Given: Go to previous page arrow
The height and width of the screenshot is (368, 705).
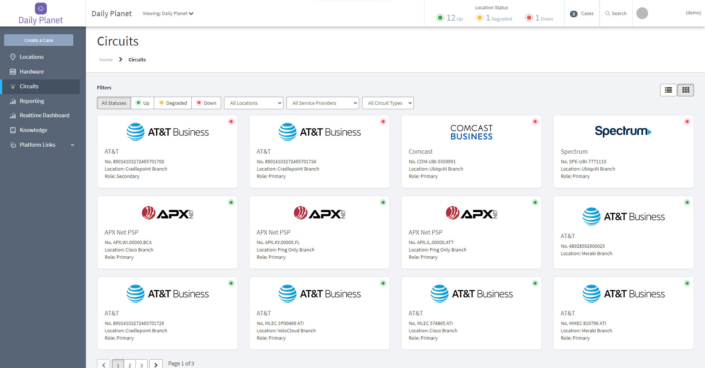Looking at the screenshot, I should point(104,365).
